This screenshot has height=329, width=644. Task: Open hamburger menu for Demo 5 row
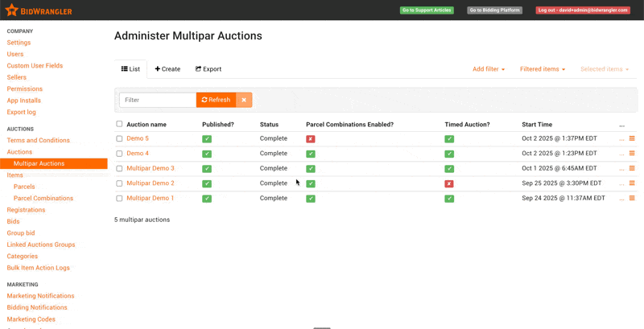632,138
